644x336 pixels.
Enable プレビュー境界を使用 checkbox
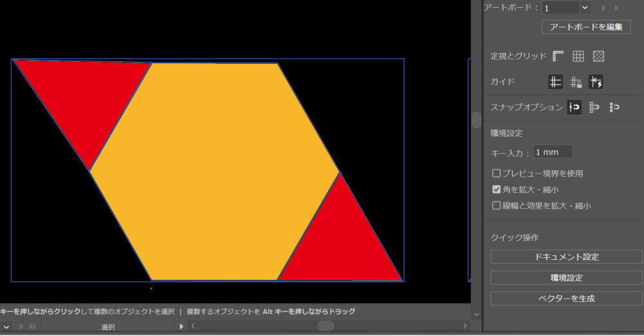[496, 173]
